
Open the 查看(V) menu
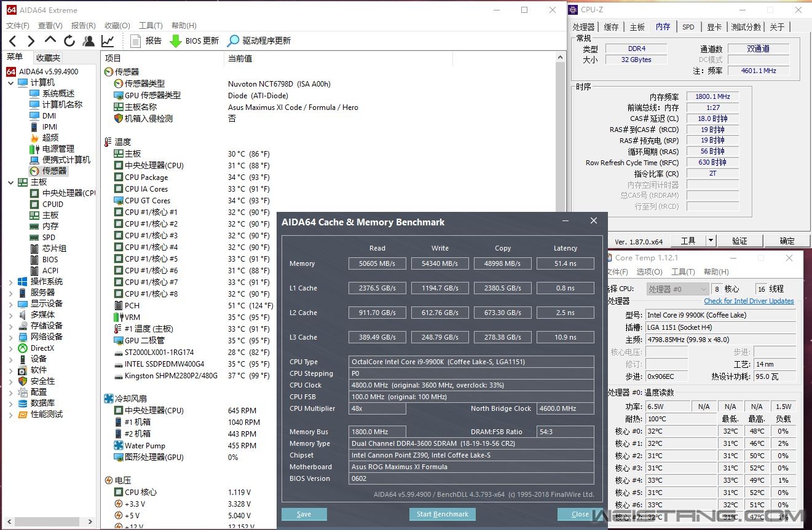50,26
